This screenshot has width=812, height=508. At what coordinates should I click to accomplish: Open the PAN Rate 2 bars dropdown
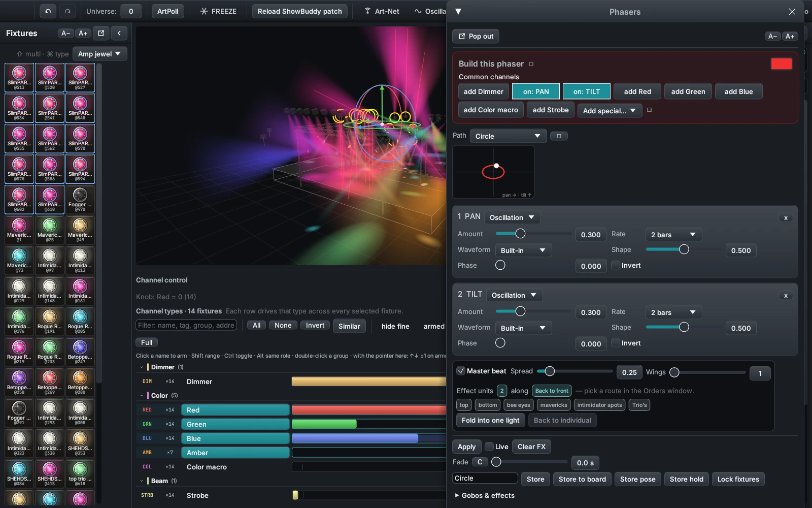pyautogui.click(x=673, y=234)
